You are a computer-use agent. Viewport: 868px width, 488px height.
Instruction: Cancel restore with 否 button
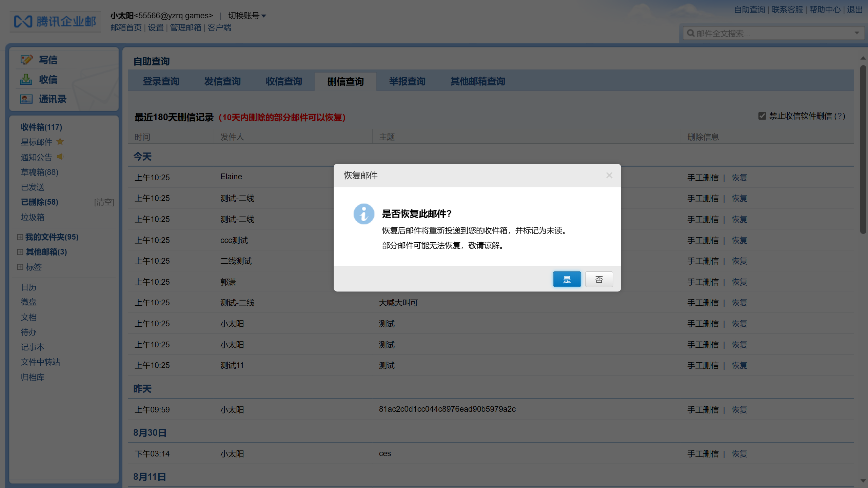point(599,279)
